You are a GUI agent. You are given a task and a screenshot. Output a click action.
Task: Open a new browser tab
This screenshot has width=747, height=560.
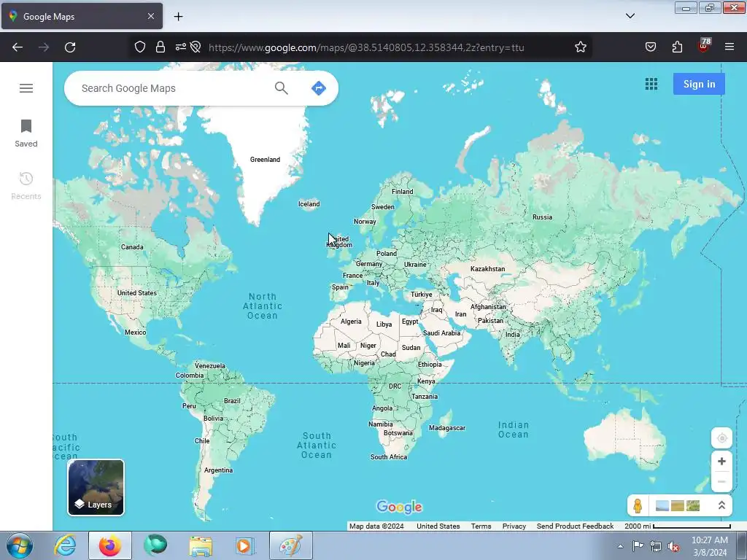[178, 17]
